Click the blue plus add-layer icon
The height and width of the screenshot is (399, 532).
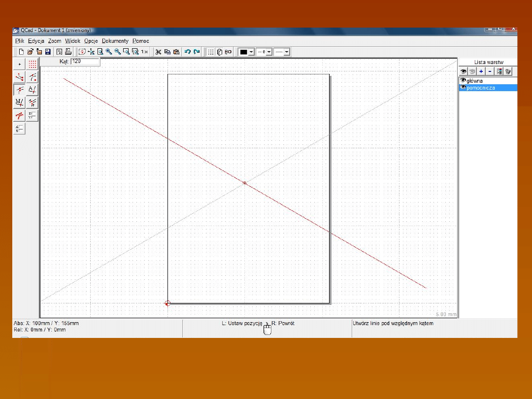pos(481,71)
